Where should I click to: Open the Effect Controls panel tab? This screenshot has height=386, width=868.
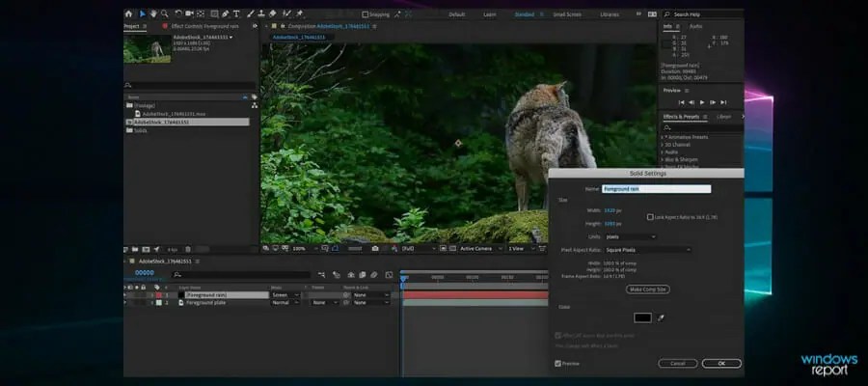coord(201,26)
